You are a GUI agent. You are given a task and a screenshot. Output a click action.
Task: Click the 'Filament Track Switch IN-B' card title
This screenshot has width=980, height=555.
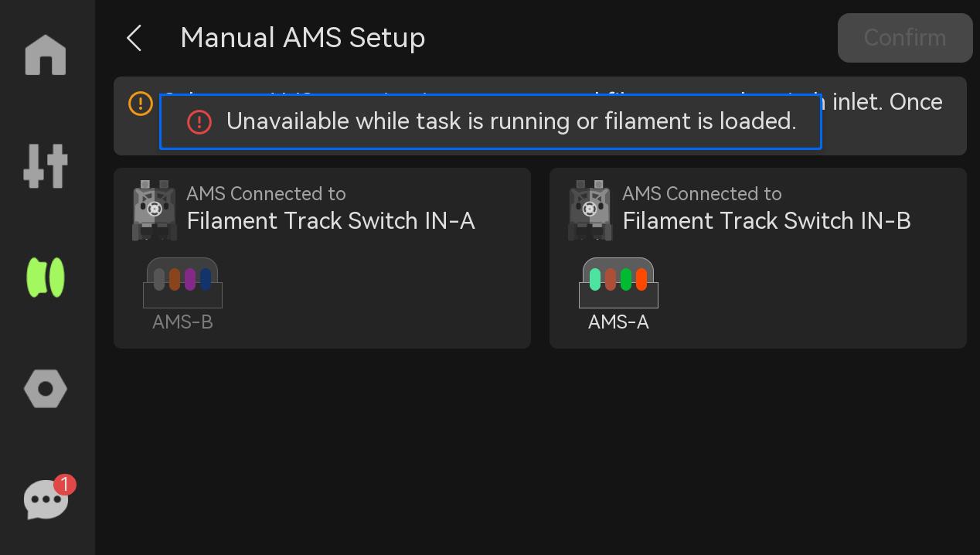tap(767, 221)
